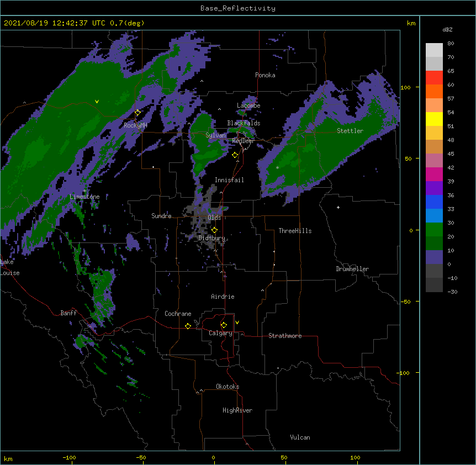Select the violet 0–10 dBZ legend swatch
Screen dimensions: 476x465
pyautogui.click(x=434, y=257)
